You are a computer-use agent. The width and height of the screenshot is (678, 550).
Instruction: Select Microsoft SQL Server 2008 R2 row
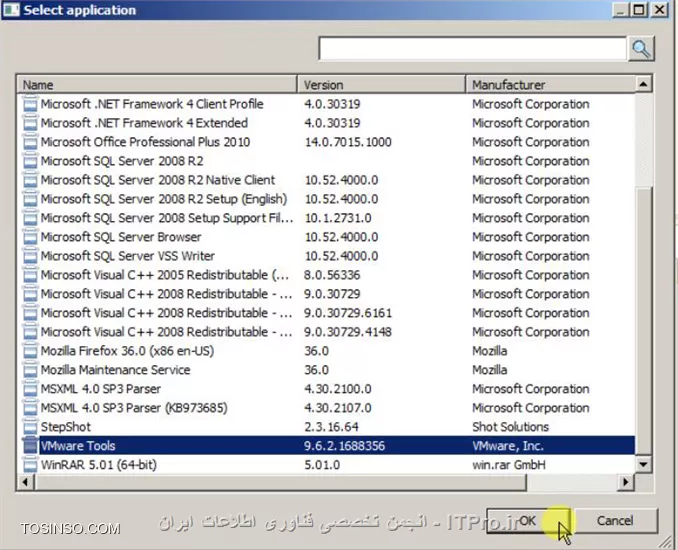[326, 161]
